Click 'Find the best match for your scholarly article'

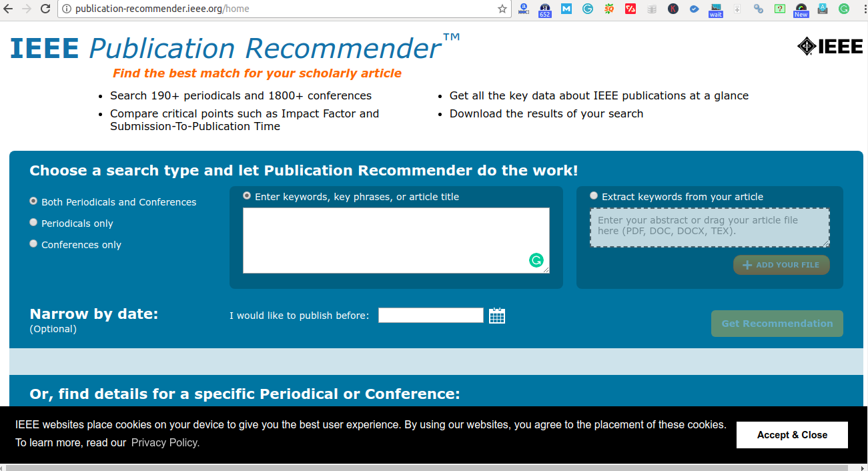tap(257, 73)
